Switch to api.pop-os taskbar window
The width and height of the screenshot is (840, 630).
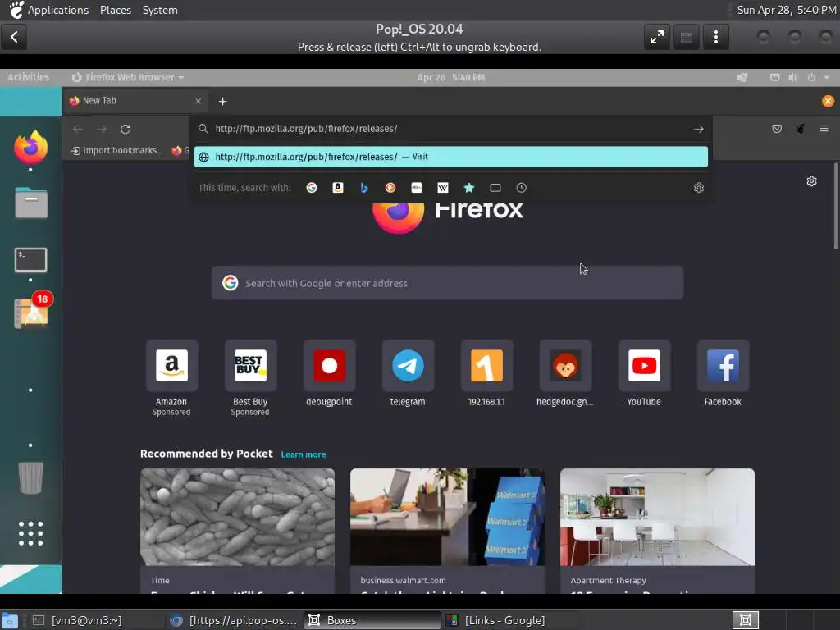click(x=234, y=620)
